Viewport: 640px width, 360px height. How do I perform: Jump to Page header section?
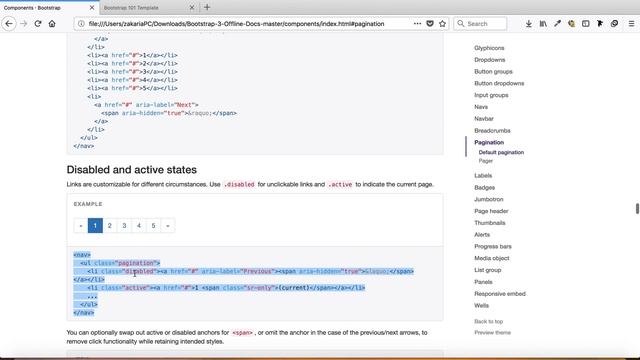click(x=491, y=211)
